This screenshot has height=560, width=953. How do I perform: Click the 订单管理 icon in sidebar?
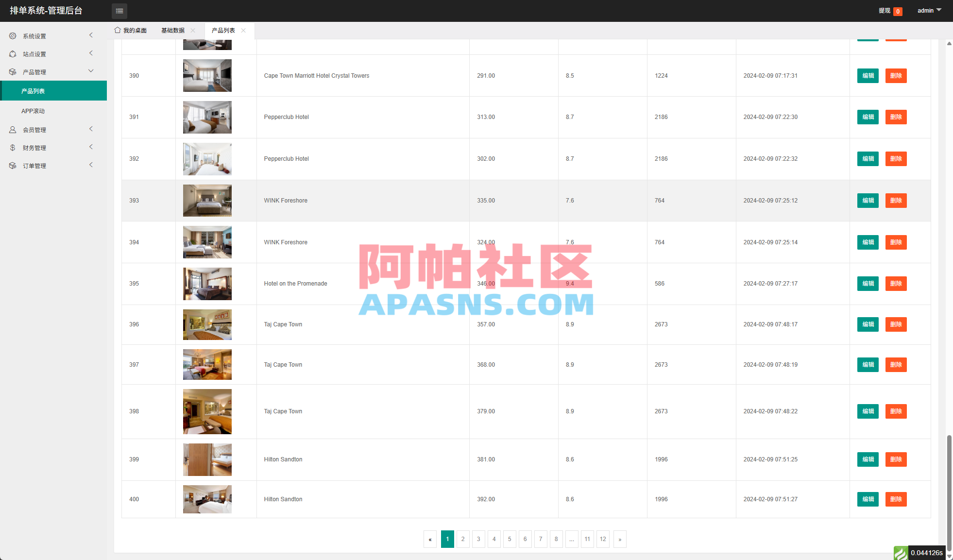click(x=12, y=165)
